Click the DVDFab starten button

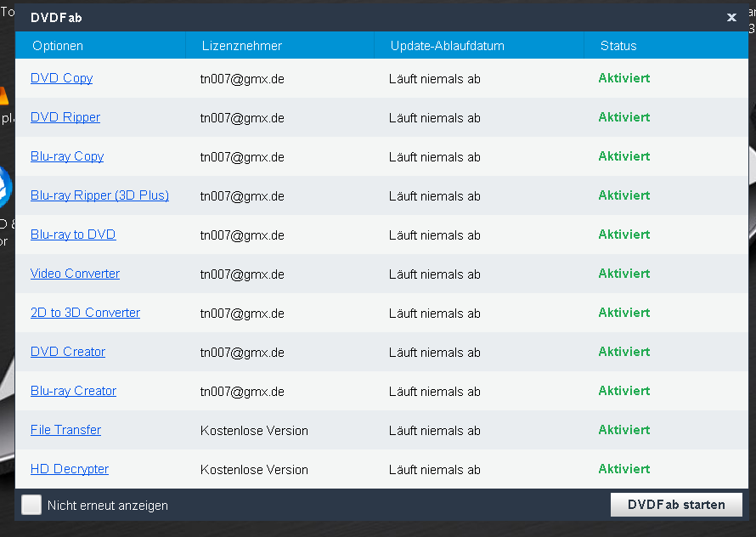[x=676, y=505]
